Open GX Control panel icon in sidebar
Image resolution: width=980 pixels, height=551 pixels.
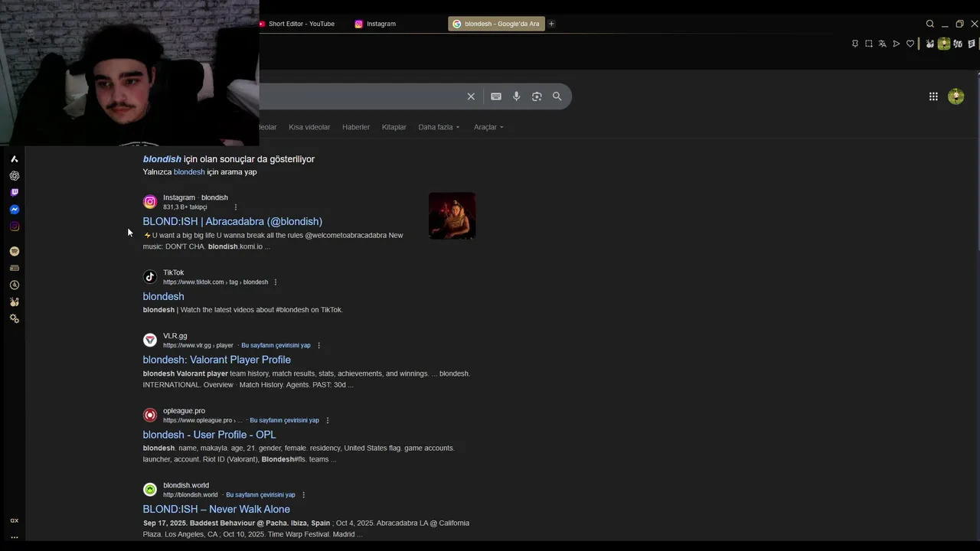pos(14,268)
